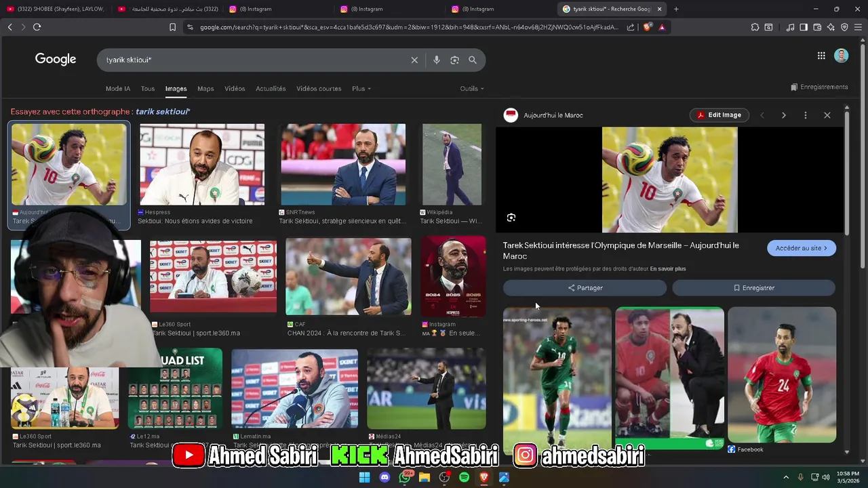Image resolution: width=868 pixels, height=488 pixels.
Task: Open Brave Shields lion icon
Action: click(x=647, y=27)
